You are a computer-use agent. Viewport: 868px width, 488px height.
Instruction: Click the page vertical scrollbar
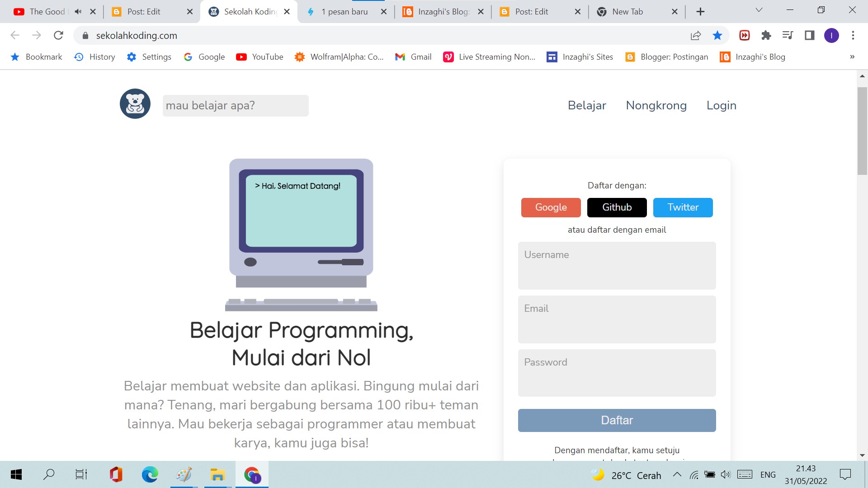862,131
